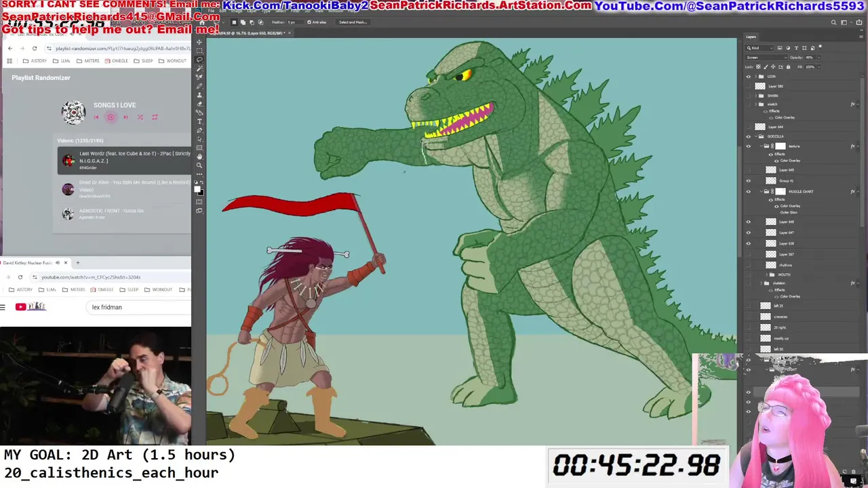The width and height of the screenshot is (868, 488).
Task: Click the Lock All padlock icon
Action: pyautogui.click(x=788, y=66)
